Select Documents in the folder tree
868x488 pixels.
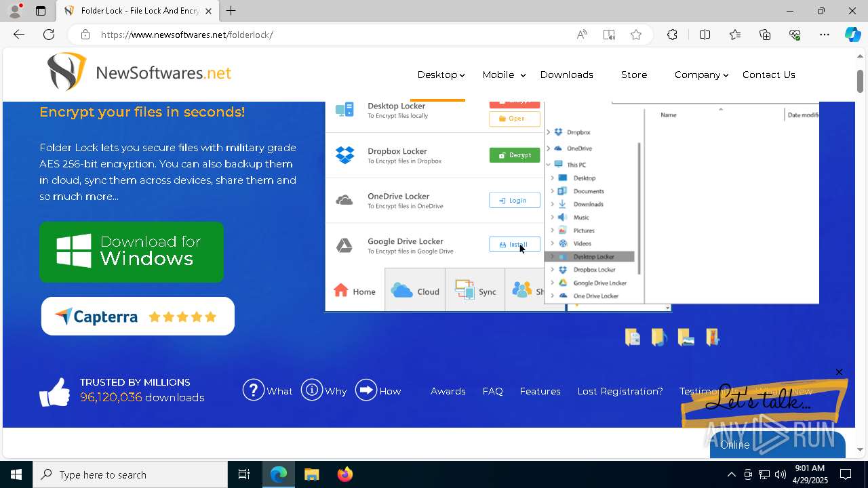tap(589, 191)
